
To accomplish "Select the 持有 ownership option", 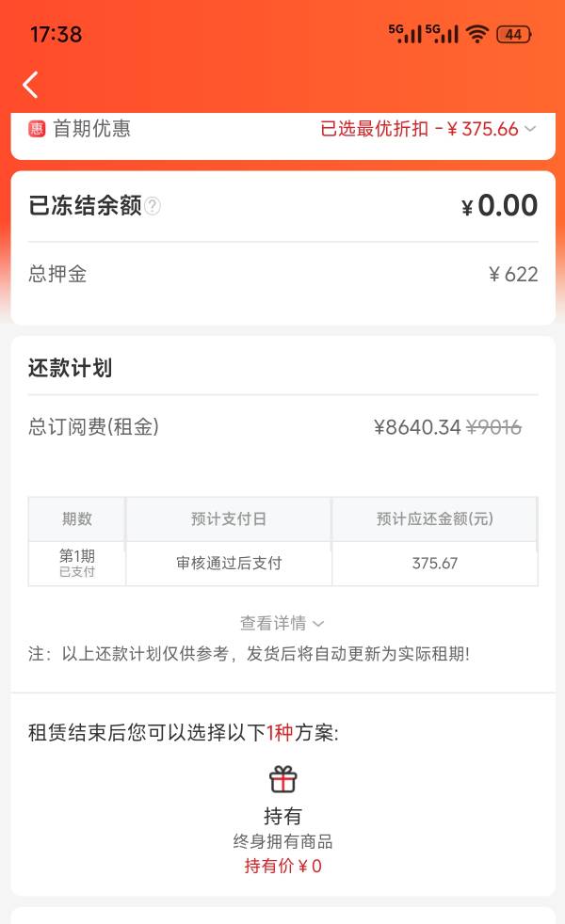I will point(283,816).
